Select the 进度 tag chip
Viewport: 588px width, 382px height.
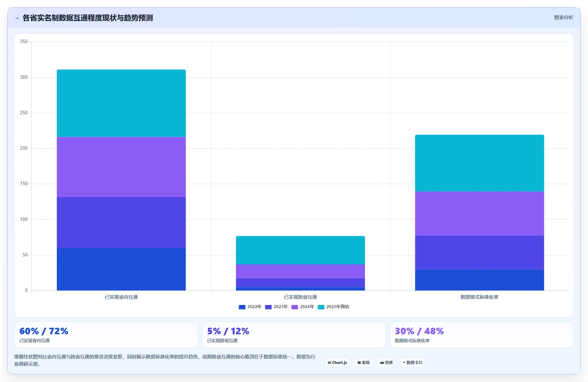386,362
